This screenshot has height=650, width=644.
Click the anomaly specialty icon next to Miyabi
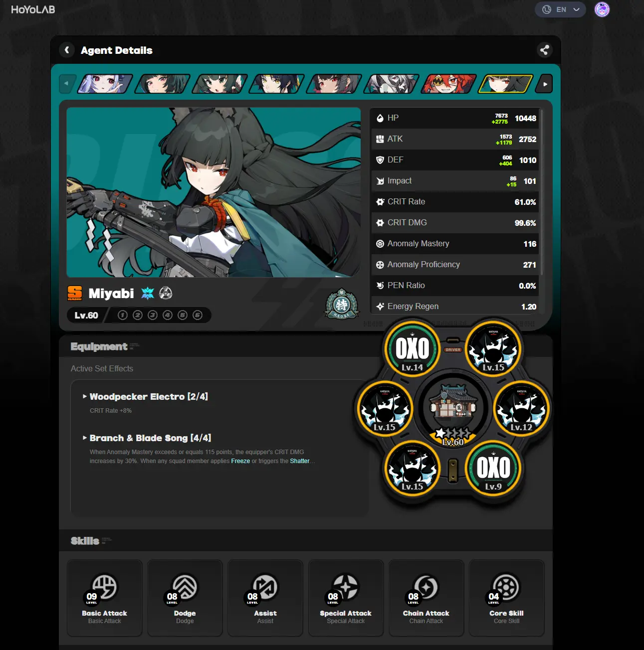[166, 293]
